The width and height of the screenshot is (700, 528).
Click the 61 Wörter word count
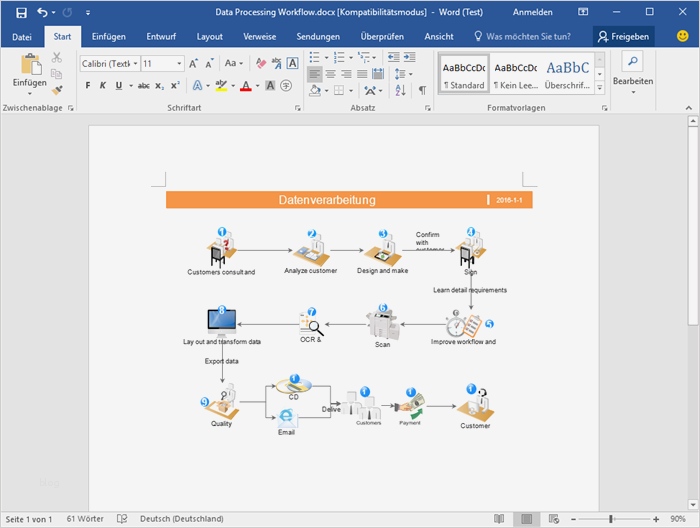[x=85, y=519]
